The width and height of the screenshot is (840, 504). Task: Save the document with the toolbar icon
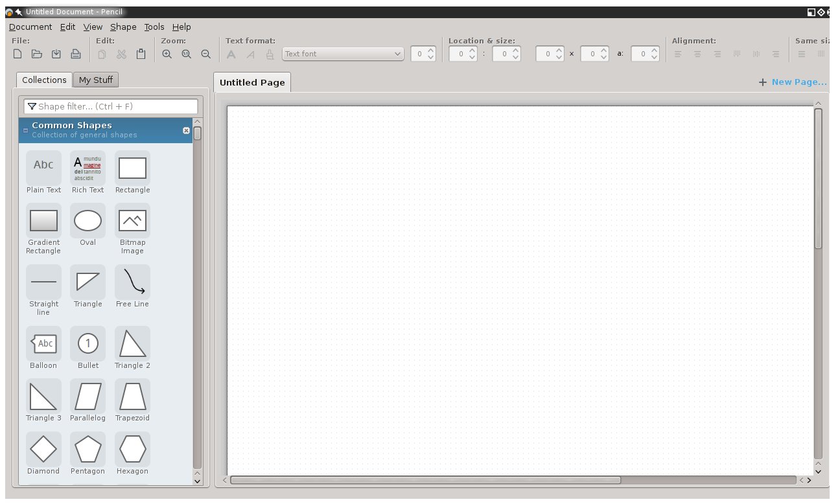coord(56,54)
